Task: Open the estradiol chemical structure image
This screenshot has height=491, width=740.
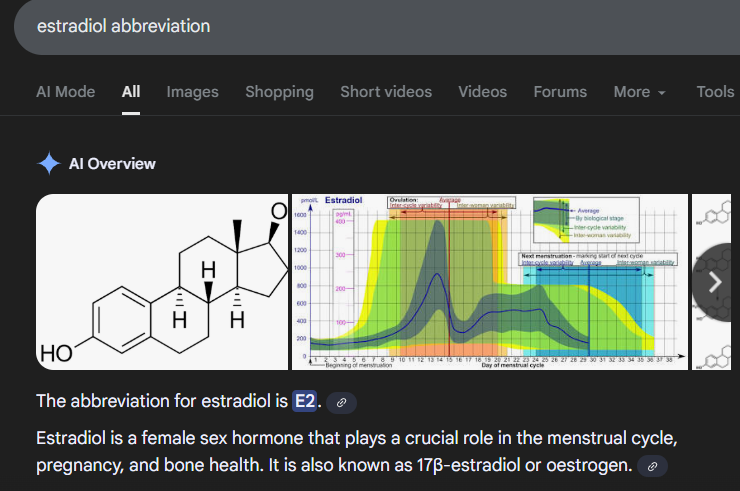Action: [x=162, y=282]
